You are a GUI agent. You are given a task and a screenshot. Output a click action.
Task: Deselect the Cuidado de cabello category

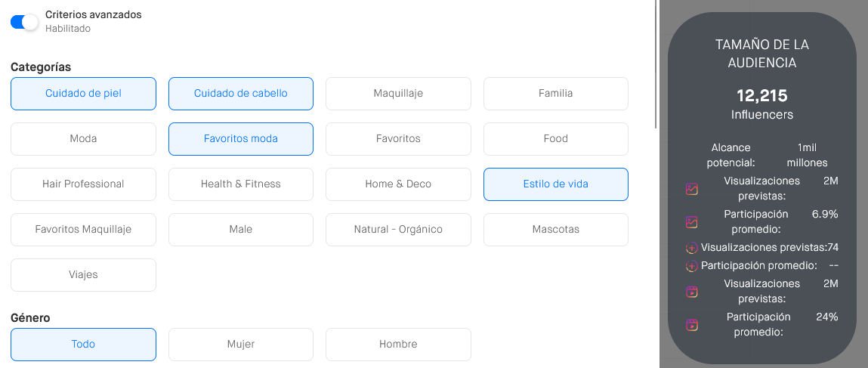(241, 94)
